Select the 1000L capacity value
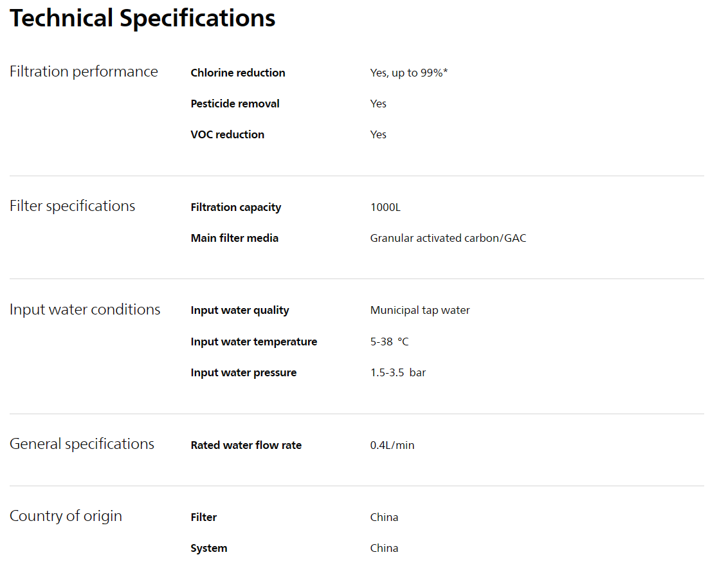 [x=385, y=207]
